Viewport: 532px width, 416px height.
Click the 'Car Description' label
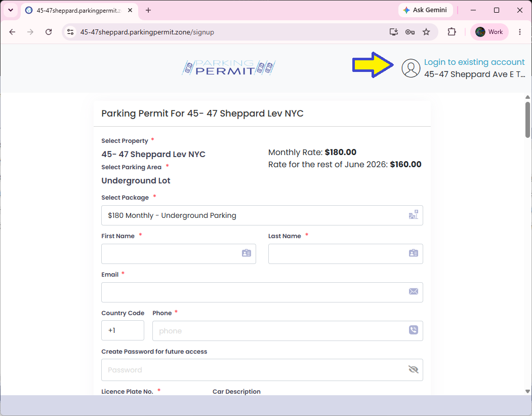tap(236, 392)
